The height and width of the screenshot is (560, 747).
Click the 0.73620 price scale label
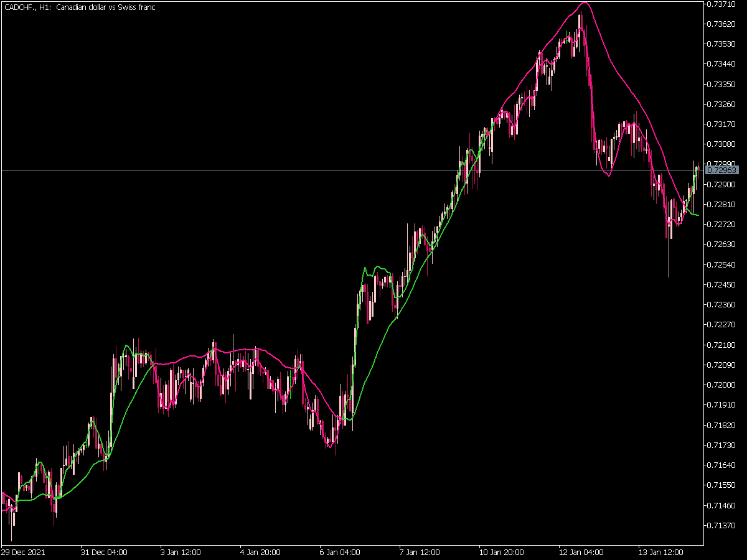coord(722,24)
